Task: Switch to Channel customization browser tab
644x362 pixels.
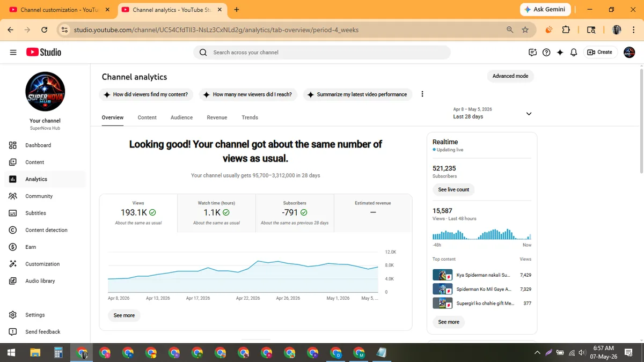Action: pyautogui.click(x=59, y=10)
